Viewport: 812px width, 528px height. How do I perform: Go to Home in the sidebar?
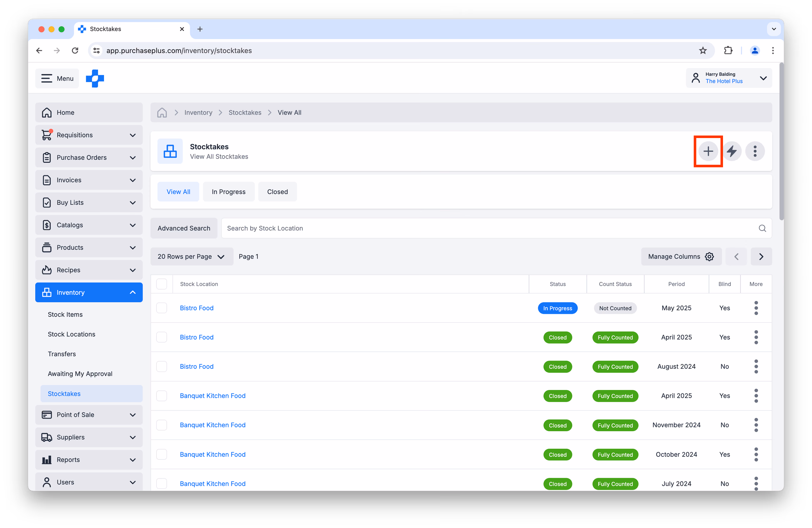[x=89, y=112]
